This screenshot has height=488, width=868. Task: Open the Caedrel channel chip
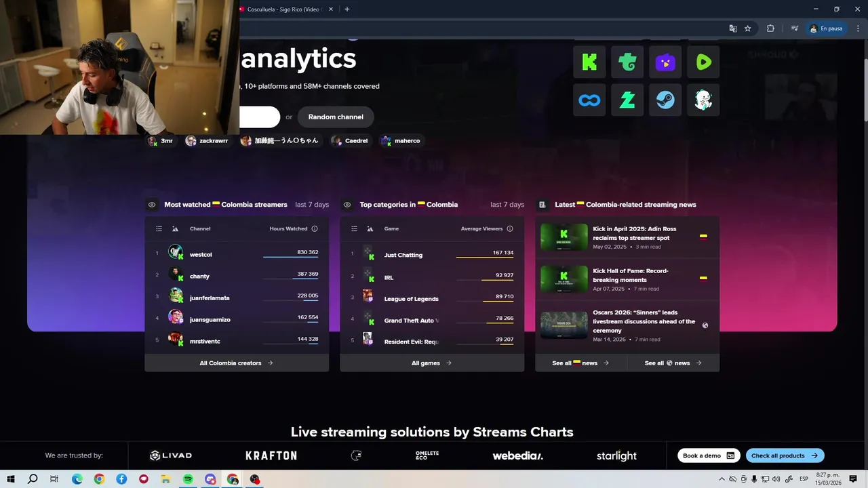[350, 141]
